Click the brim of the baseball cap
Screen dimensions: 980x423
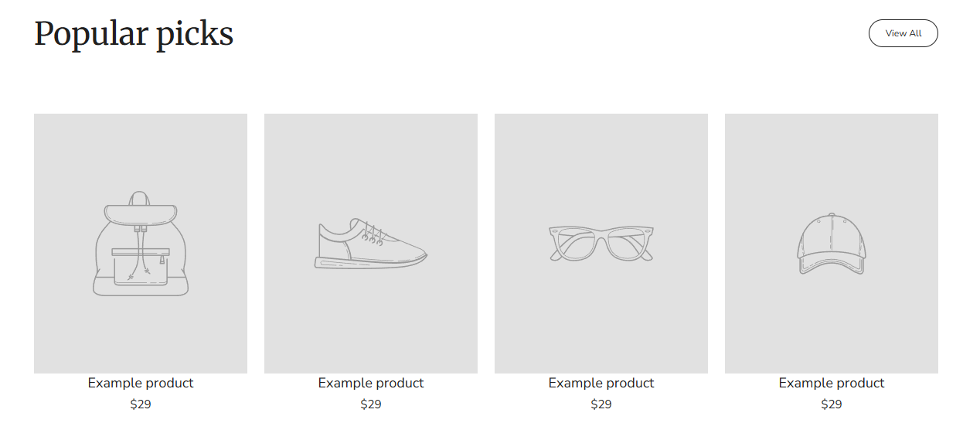tap(831, 266)
